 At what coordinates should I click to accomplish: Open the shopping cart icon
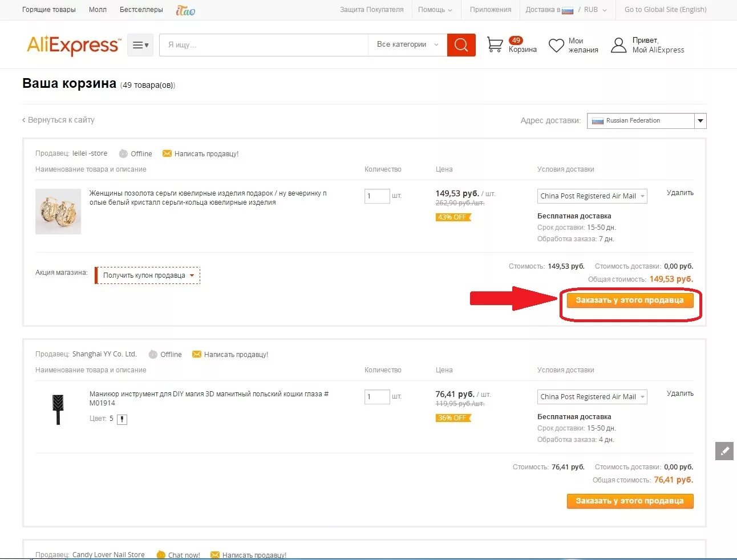coord(495,44)
